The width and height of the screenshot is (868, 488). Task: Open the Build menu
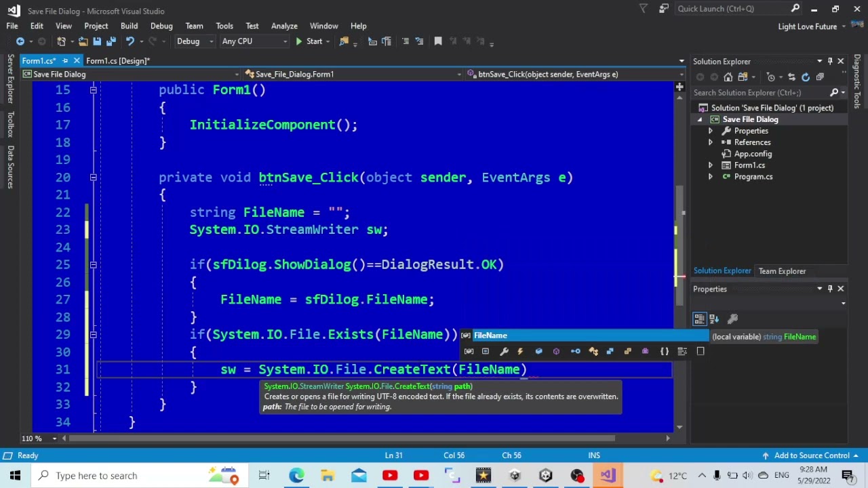click(x=129, y=26)
